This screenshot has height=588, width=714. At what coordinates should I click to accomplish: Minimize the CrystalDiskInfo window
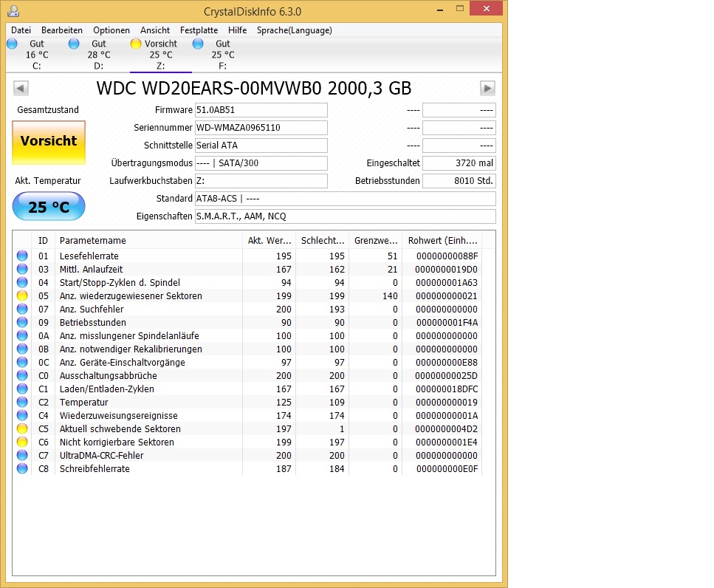pos(440,9)
